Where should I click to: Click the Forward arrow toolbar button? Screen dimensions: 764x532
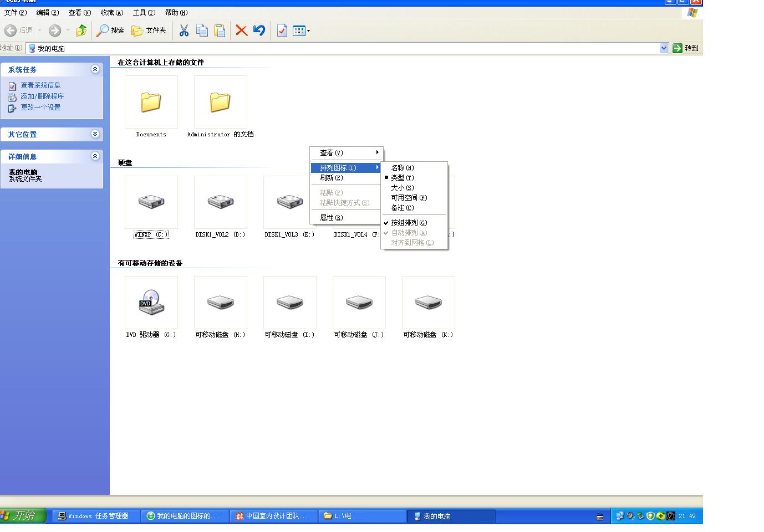[x=54, y=30]
